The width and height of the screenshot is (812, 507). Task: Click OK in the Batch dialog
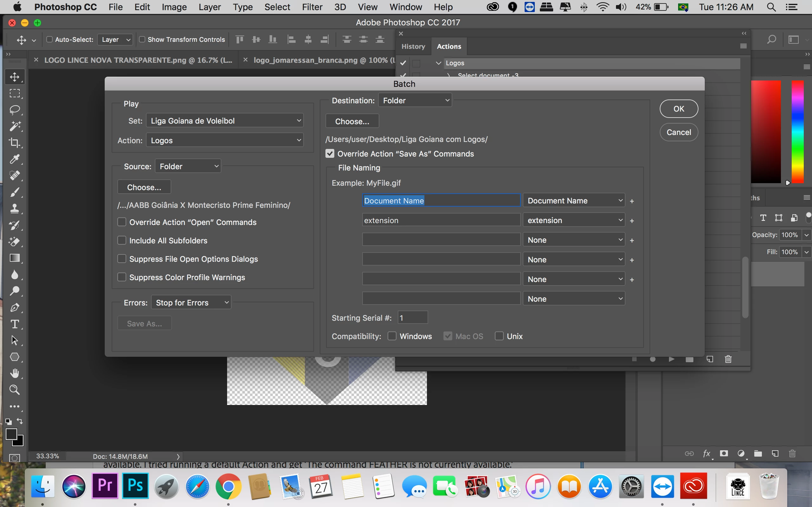[x=678, y=109]
